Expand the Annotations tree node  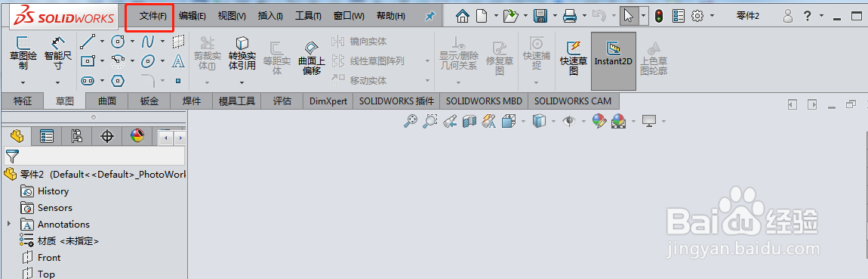(8, 224)
